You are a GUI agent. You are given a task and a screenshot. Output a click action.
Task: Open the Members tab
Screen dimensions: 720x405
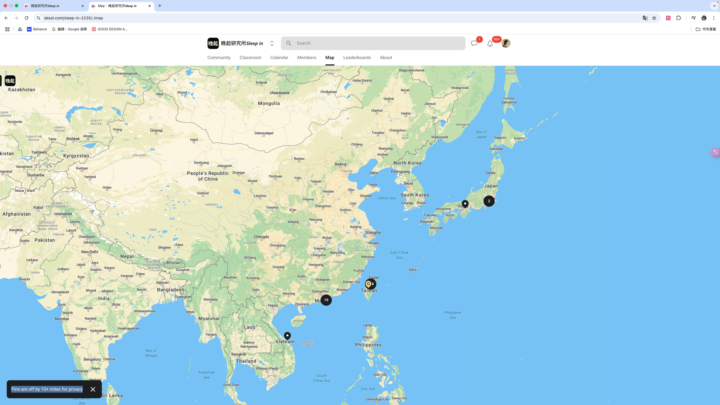(307, 57)
